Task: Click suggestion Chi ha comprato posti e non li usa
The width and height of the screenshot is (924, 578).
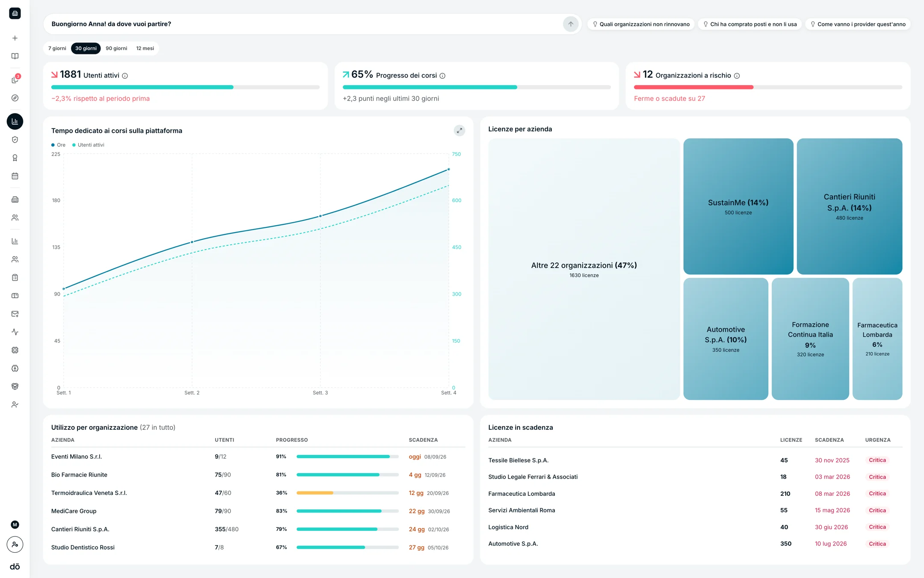Action: 750,24
